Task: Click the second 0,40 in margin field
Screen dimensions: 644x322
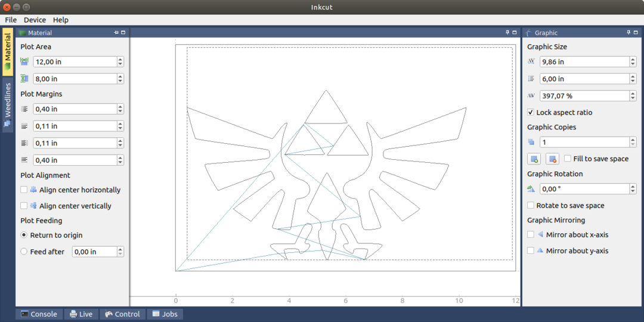Action: point(75,160)
